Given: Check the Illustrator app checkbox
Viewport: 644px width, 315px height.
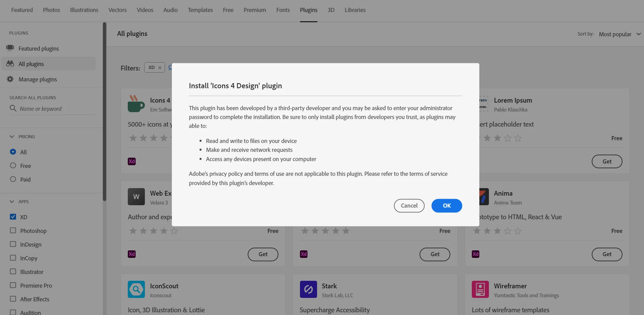Looking at the screenshot, I should [13, 272].
